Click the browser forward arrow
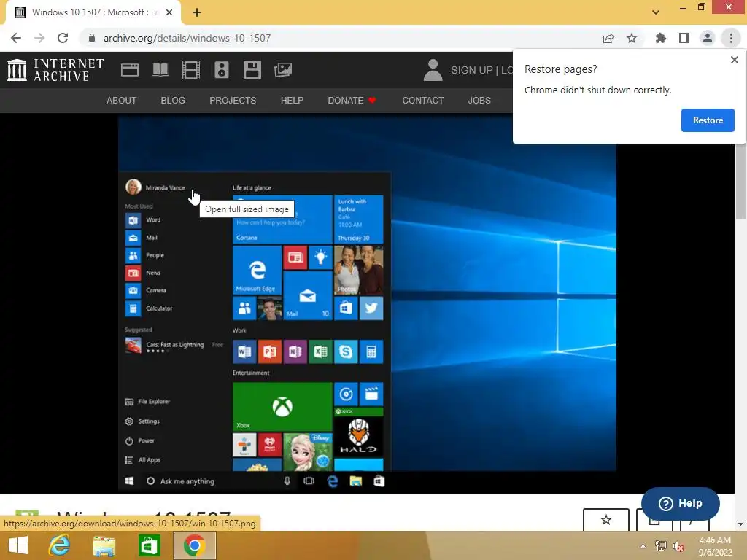Screen dimensions: 747x560 (39, 38)
